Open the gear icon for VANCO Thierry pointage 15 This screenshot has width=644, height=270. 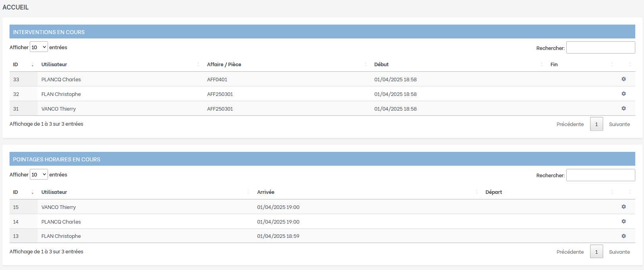click(x=623, y=207)
